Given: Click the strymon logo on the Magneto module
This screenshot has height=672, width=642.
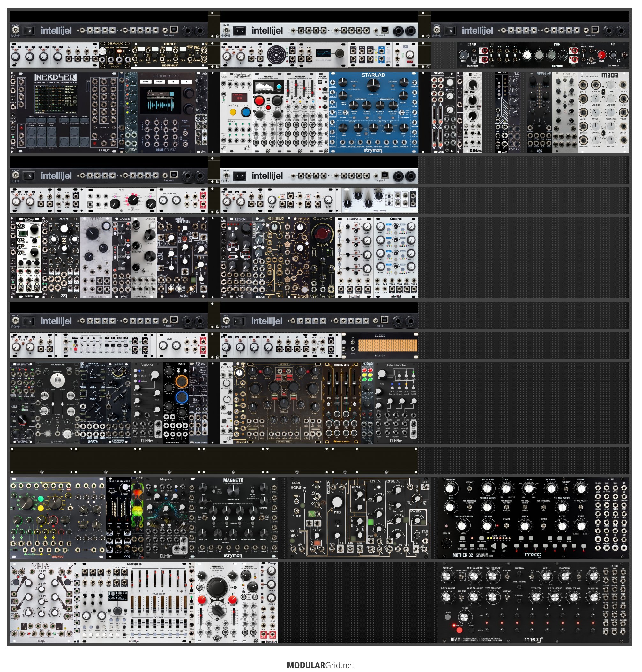Looking at the screenshot, I should point(233,555).
